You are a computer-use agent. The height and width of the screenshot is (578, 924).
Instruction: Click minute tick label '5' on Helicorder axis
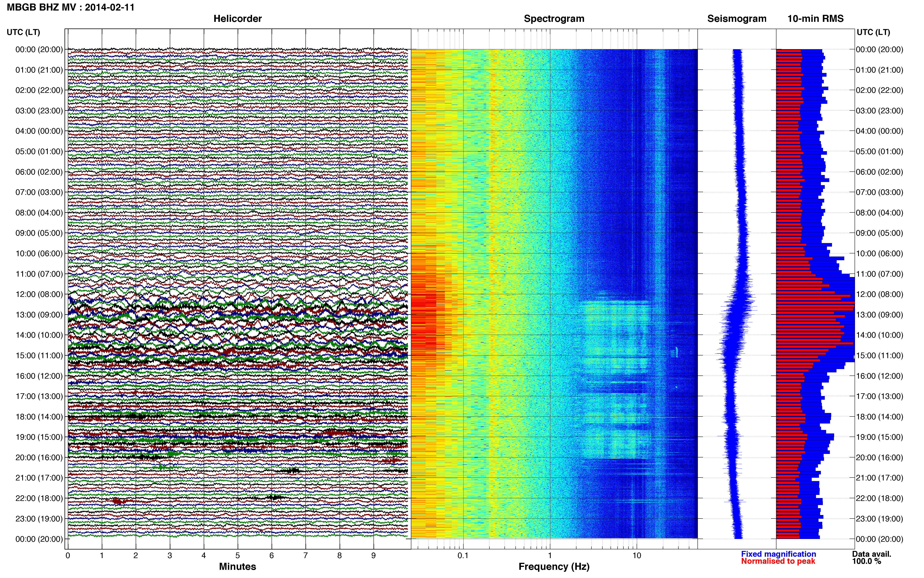coord(238,556)
